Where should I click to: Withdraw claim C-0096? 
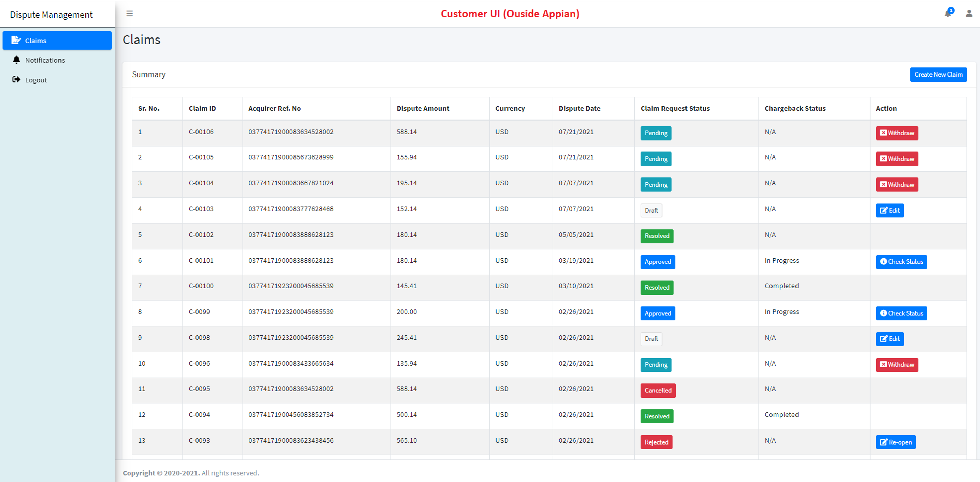click(x=897, y=364)
